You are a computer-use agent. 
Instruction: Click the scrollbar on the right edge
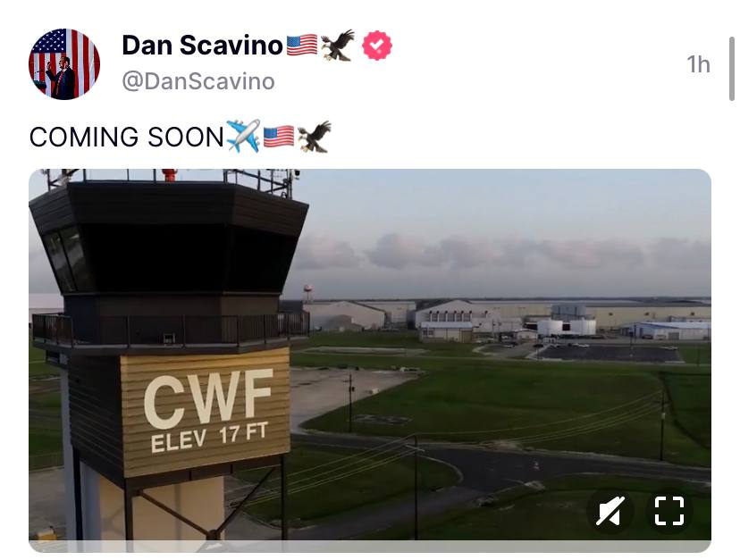click(731, 70)
